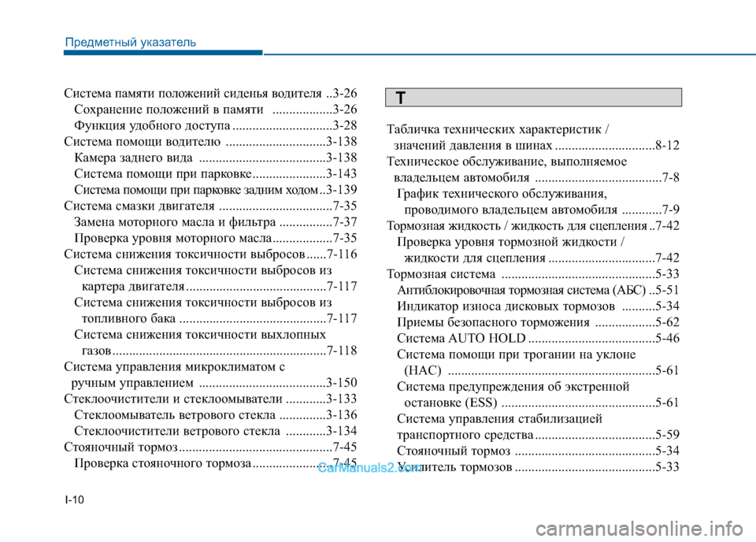Click 'Система помощи при парковке' 3-143 entry
Viewport: 756px width, 542px height.
coord(216,173)
